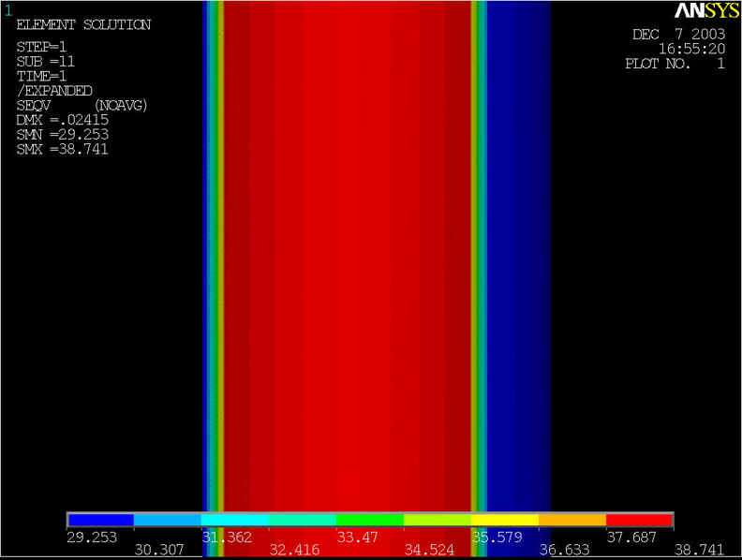The image size is (742, 560).
Task: Click legend value 35.579
Action: click(x=497, y=538)
